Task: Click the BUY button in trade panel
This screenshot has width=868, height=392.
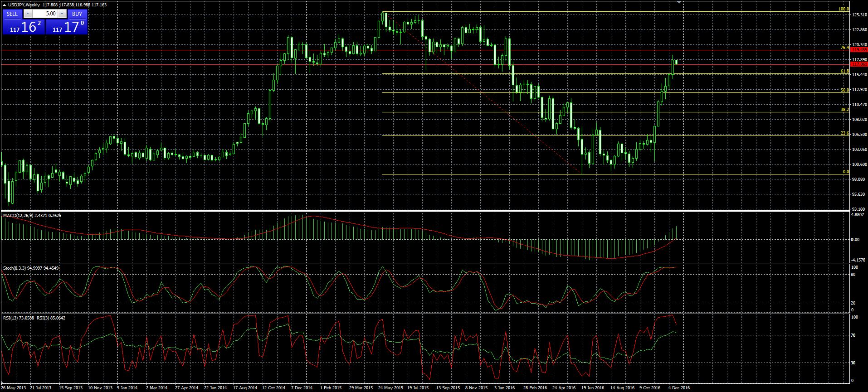Action: point(77,14)
